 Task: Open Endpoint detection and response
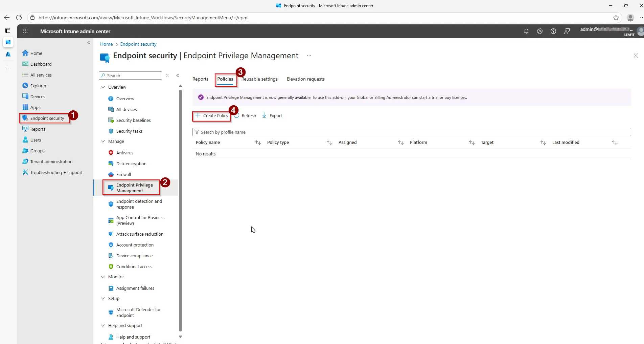pos(139,204)
